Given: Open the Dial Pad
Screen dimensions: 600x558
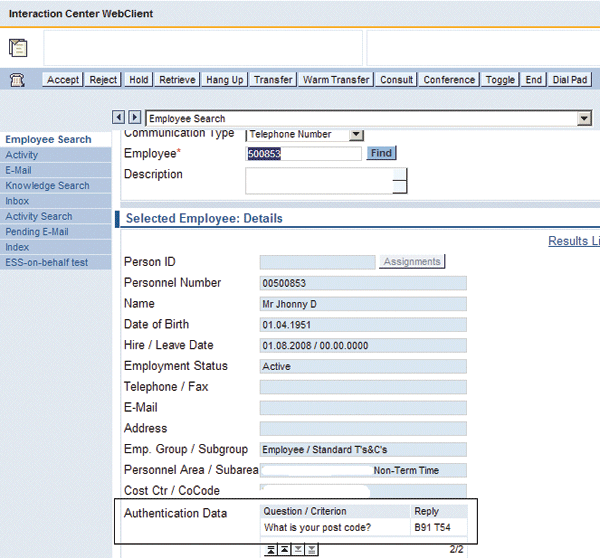Looking at the screenshot, I should 570,80.
